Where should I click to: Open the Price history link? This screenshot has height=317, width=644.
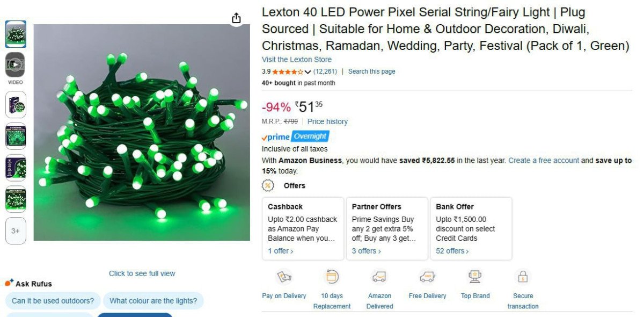(x=327, y=121)
